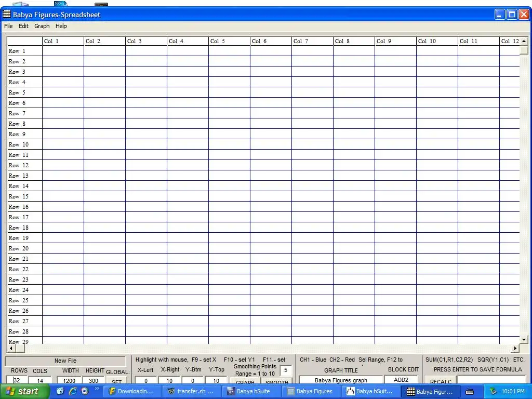Click the horizontal scrollbar right arrow
The width and height of the screenshot is (532, 399).
click(515, 348)
